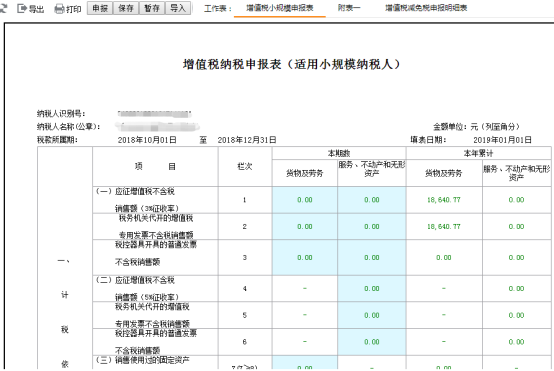Click the 纳税人名称(公章) label
The width and height of the screenshot is (554, 371).
click(x=69, y=126)
